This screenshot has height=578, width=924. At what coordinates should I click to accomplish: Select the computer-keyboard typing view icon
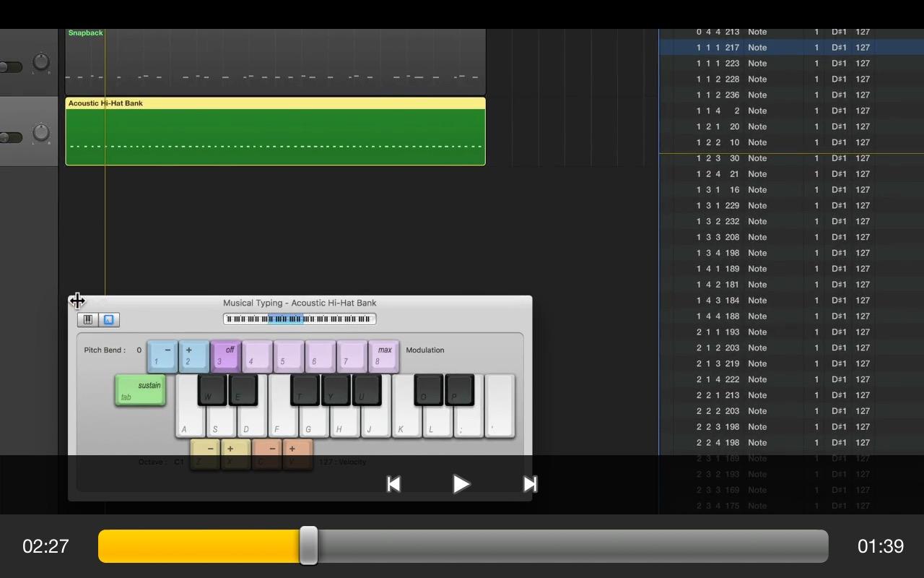pyautogui.click(x=109, y=319)
